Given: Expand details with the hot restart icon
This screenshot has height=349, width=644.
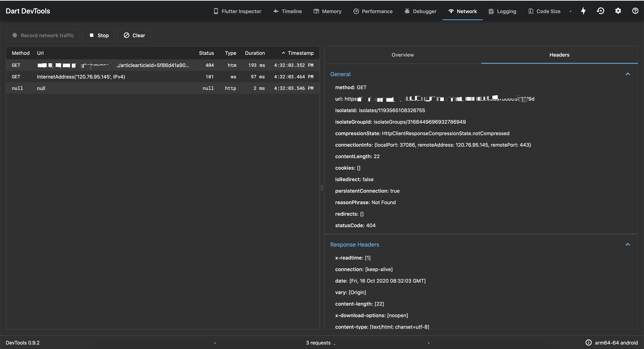Looking at the screenshot, I should pyautogui.click(x=601, y=11).
